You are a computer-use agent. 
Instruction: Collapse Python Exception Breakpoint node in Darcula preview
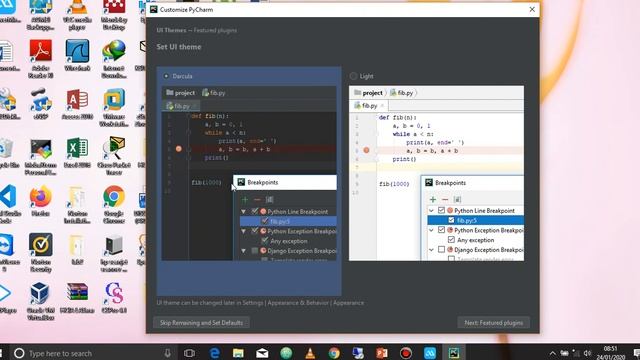tap(244, 231)
